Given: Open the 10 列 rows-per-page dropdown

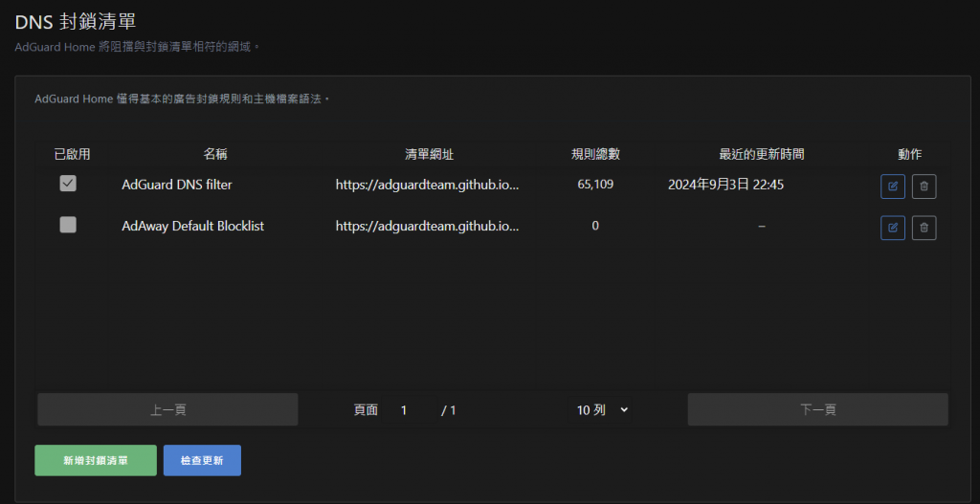Looking at the screenshot, I should [600, 409].
